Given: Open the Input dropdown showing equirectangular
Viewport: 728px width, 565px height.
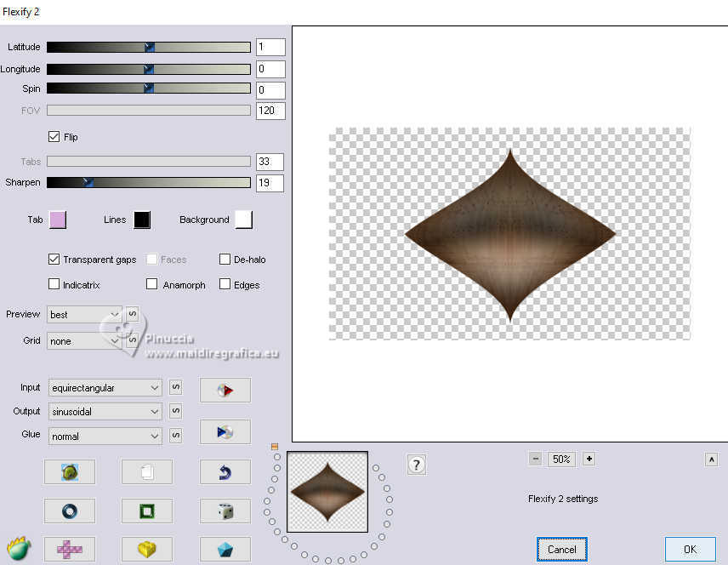Looking at the screenshot, I should point(105,387).
